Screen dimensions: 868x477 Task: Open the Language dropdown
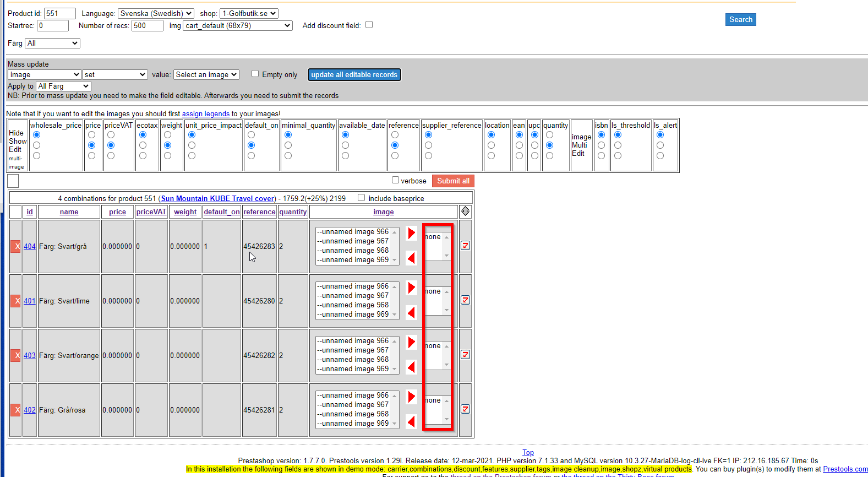156,13
